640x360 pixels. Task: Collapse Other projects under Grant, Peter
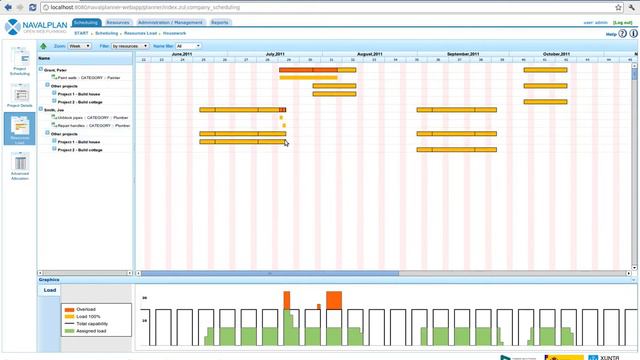(47, 85)
